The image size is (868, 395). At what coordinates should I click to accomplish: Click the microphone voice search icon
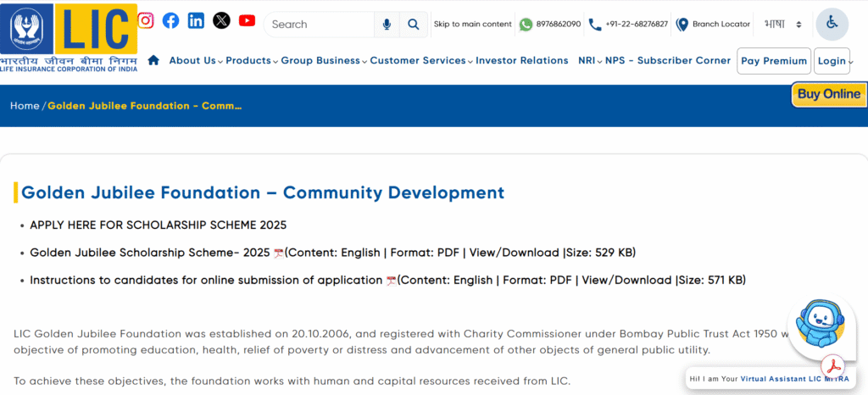[x=387, y=25]
